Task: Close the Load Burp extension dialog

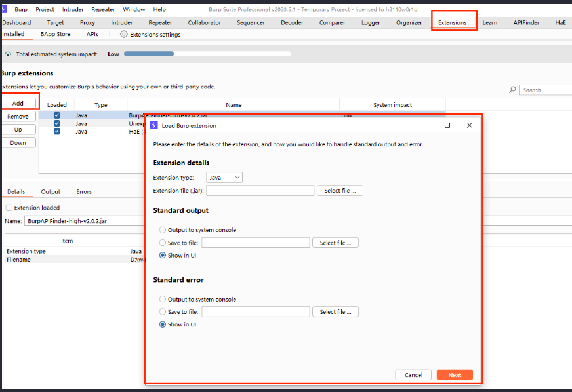Action: 470,125
